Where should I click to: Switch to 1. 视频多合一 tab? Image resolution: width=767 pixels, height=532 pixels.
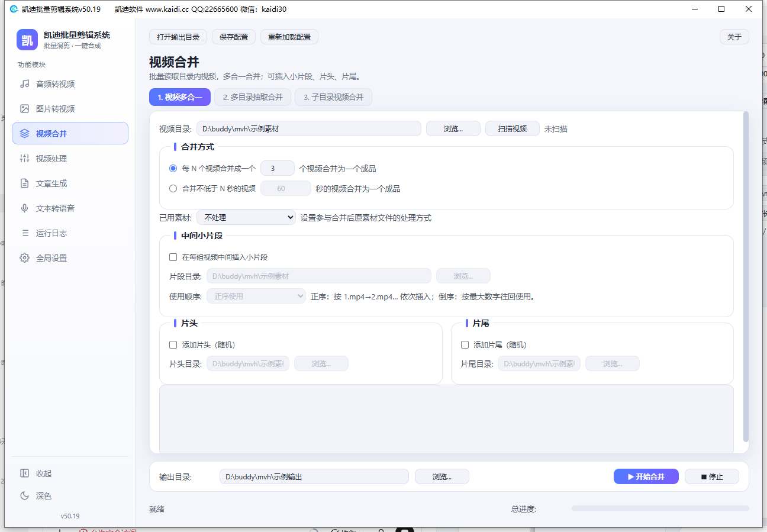click(x=180, y=97)
